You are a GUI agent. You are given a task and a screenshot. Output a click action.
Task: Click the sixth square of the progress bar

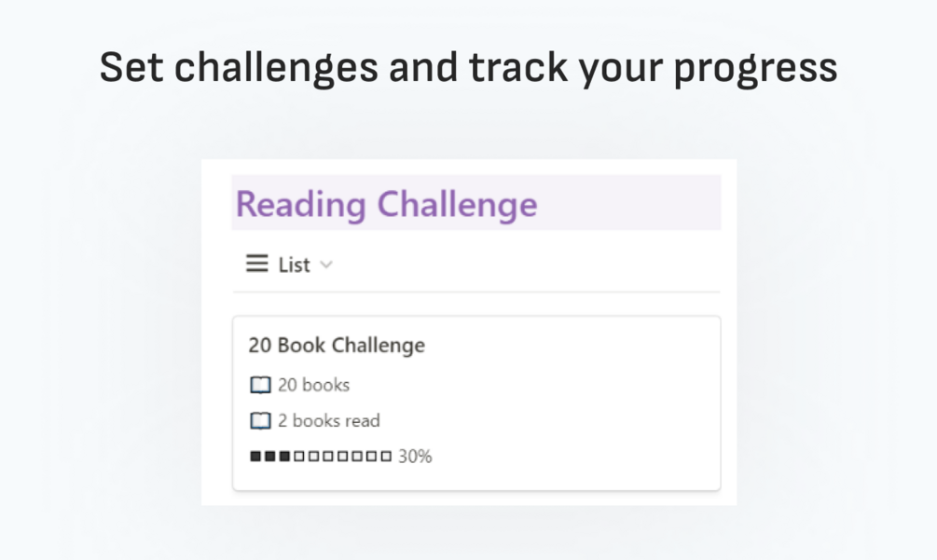328,457
